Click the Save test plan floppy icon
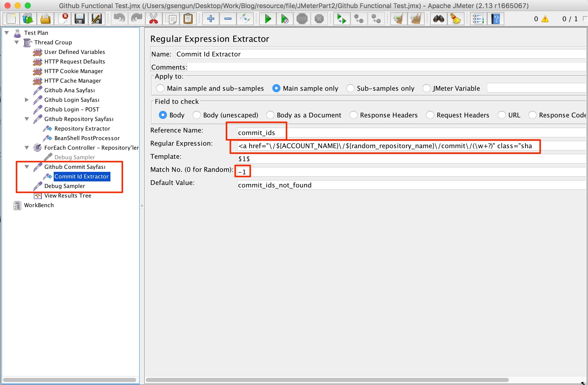Viewport: 588px width, 385px height. [79, 19]
